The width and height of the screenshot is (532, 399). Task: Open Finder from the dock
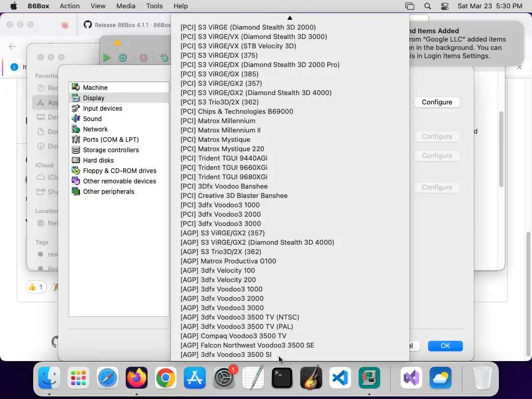(x=49, y=378)
